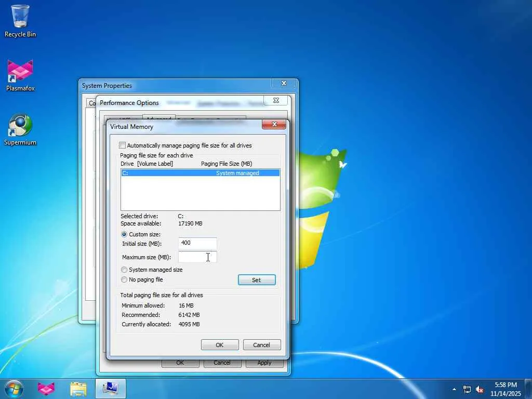Viewport: 532px width, 399px height.
Task: Click the Minimum allowed 16 MB value
Action: pyautogui.click(x=186, y=305)
